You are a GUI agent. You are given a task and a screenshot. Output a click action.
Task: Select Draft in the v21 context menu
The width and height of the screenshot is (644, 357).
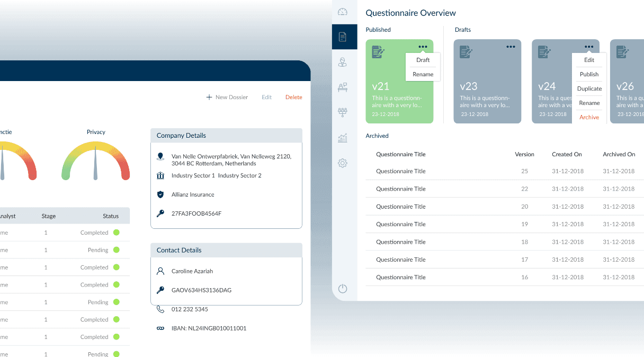click(423, 60)
